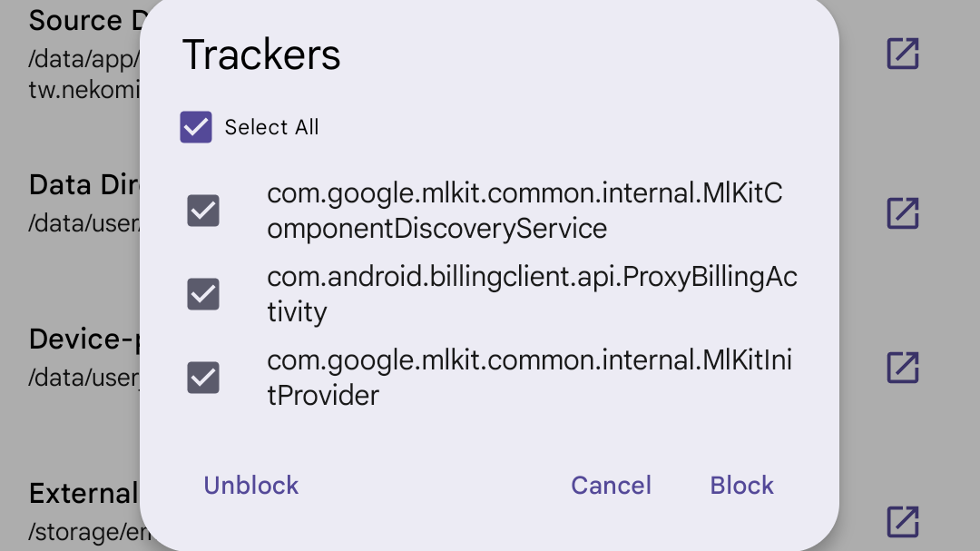Open the Data Directory in external viewer
Viewport: 980px width, 551px height.
(x=902, y=213)
